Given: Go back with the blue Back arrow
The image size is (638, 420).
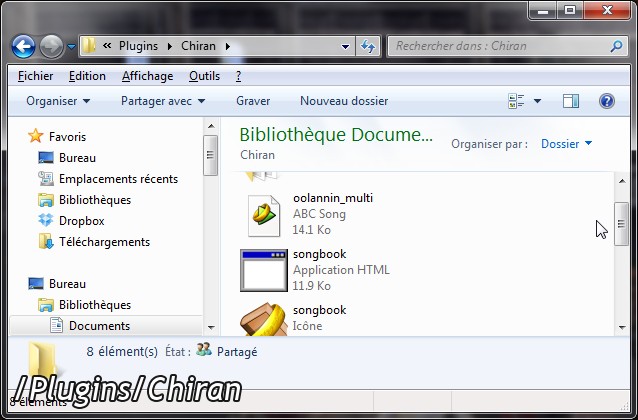Looking at the screenshot, I should pos(23,47).
